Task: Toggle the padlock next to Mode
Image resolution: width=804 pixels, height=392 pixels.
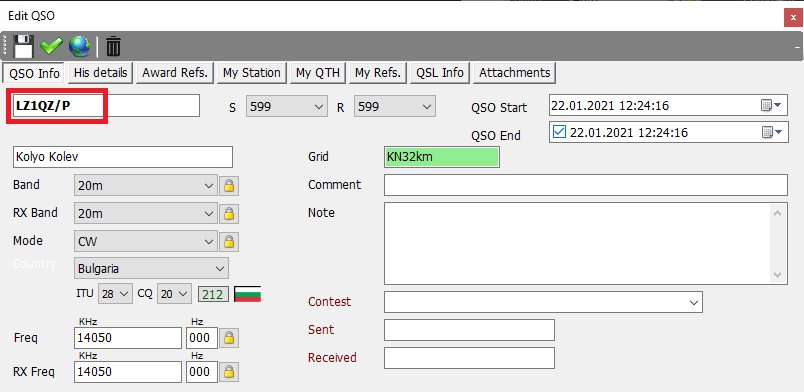Action: pyautogui.click(x=229, y=241)
